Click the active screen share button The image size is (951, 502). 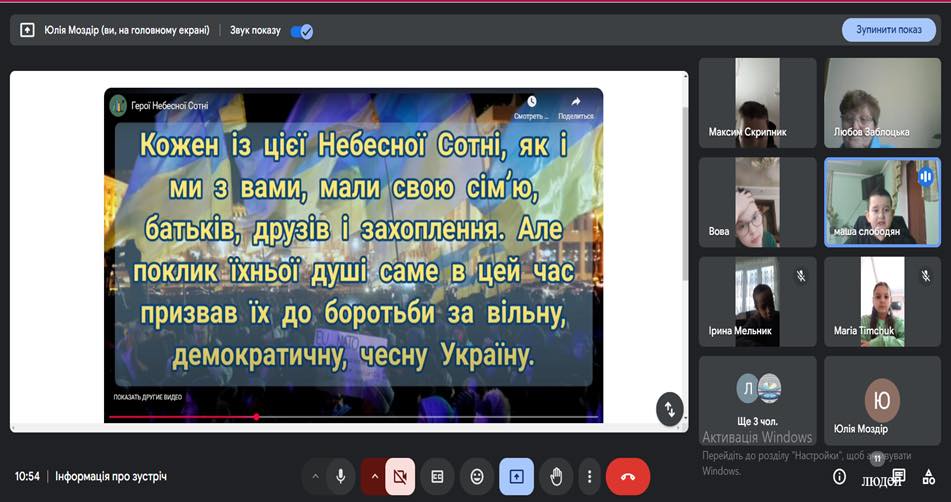click(516, 477)
